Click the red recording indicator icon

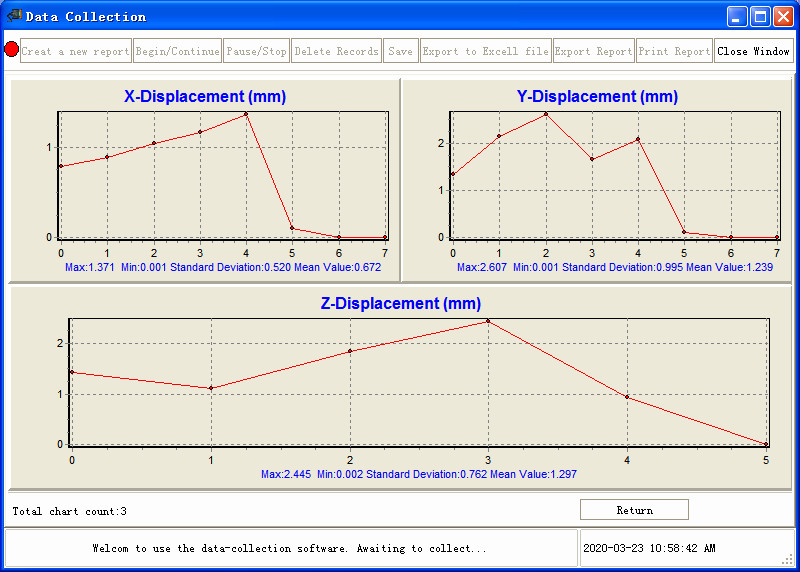pos(12,50)
